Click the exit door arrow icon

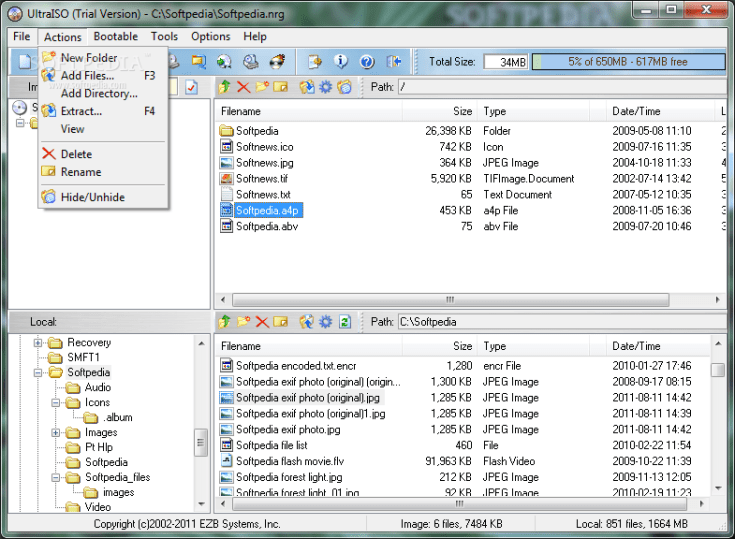(394, 61)
